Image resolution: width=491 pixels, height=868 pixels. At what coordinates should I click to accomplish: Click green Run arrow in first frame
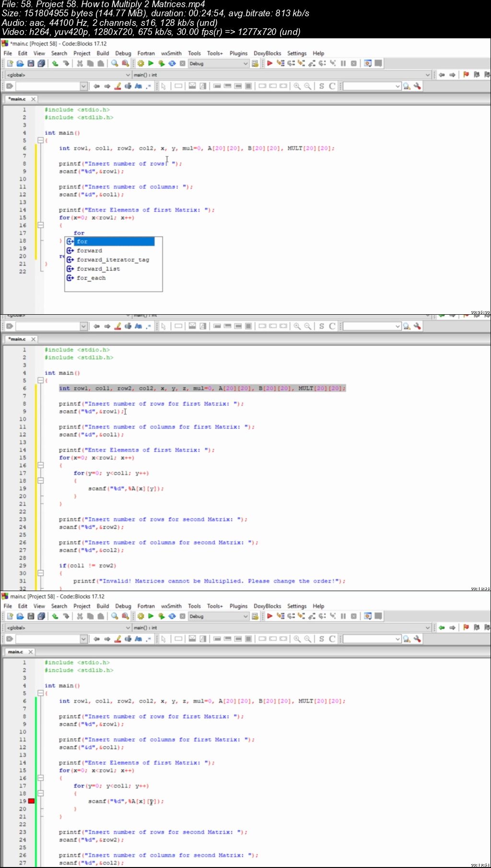[x=151, y=63]
